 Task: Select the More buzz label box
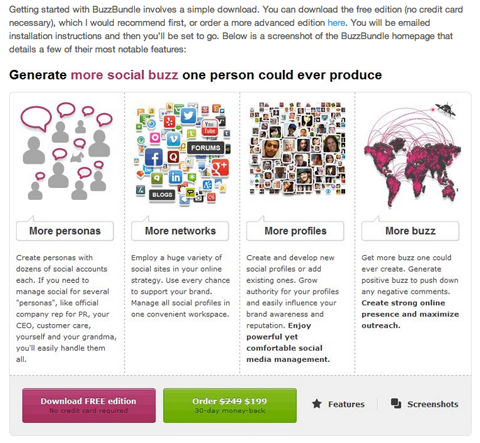pyautogui.click(x=410, y=231)
